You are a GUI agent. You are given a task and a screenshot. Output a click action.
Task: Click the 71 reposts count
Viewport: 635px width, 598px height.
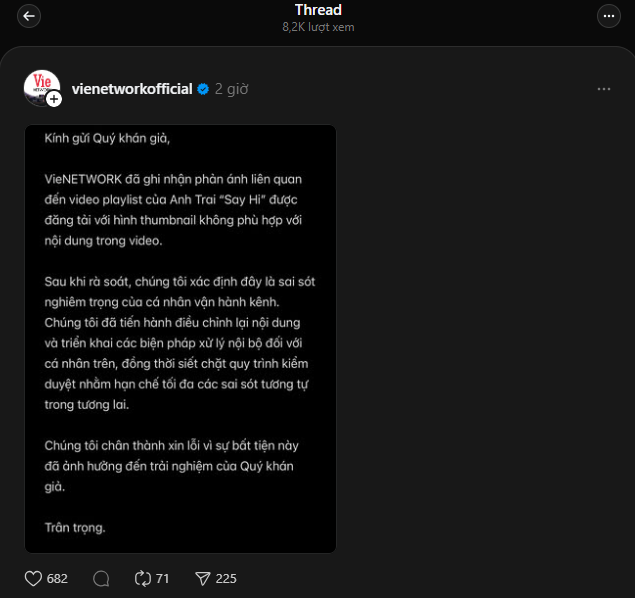click(x=162, y=578)
